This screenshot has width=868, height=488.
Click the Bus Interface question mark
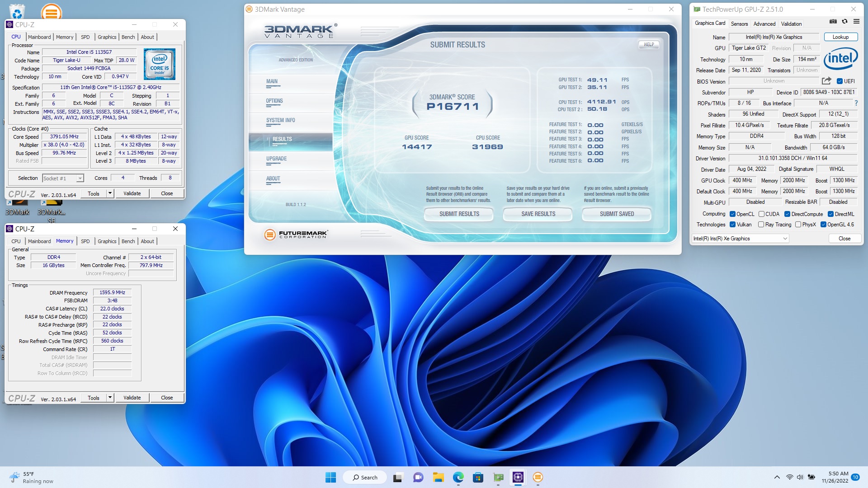click(856, 103)
